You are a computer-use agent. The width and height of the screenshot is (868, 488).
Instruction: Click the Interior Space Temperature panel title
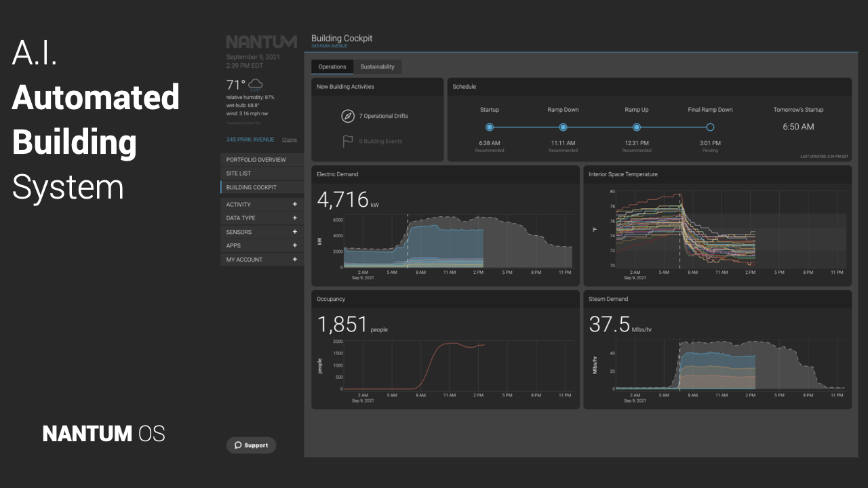[623, 174]
